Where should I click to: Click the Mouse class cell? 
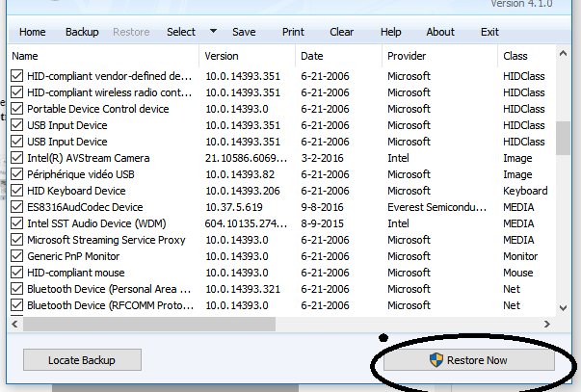point(518,273)
